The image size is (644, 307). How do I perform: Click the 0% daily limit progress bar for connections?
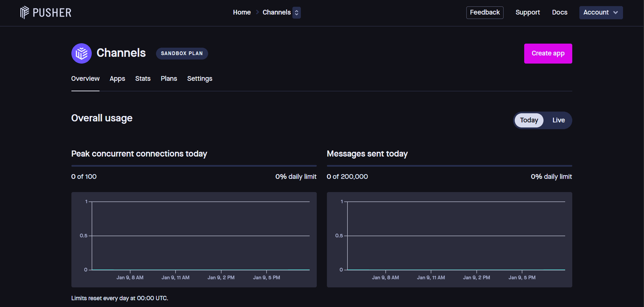pyautogui.click(x=194, y=166)
